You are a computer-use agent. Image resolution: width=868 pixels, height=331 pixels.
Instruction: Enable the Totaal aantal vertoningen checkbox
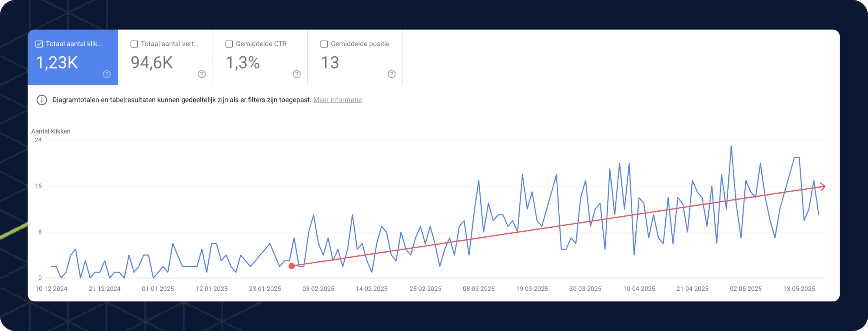click(x=134, y=44)
